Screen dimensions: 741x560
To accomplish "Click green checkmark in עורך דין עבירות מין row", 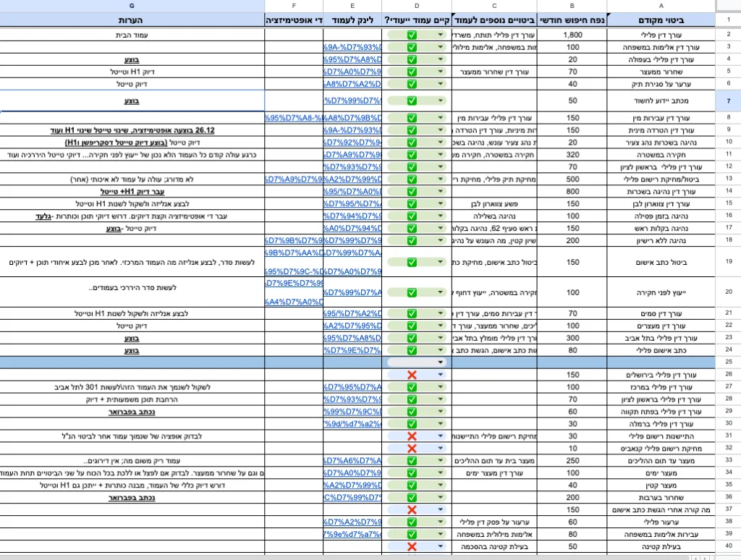I will 412,118.
